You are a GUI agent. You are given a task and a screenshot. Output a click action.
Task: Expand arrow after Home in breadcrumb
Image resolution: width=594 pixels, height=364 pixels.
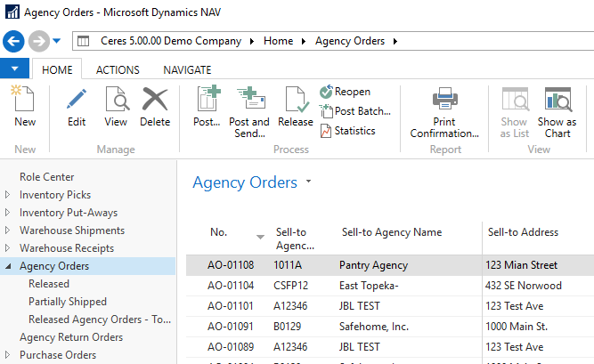tap(304, 41)
